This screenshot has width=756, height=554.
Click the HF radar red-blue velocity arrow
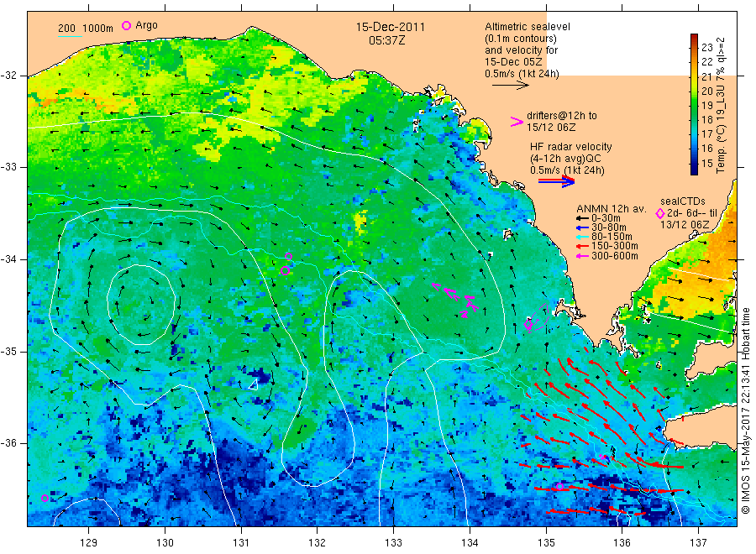pyautogui.click(x=556, y=181)
